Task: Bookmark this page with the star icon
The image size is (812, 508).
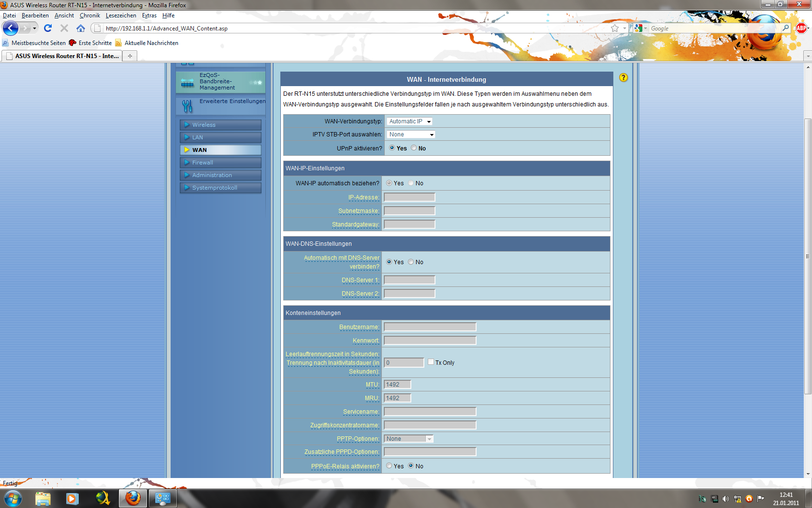Action: pyautogui.click(x=614, y=28)
